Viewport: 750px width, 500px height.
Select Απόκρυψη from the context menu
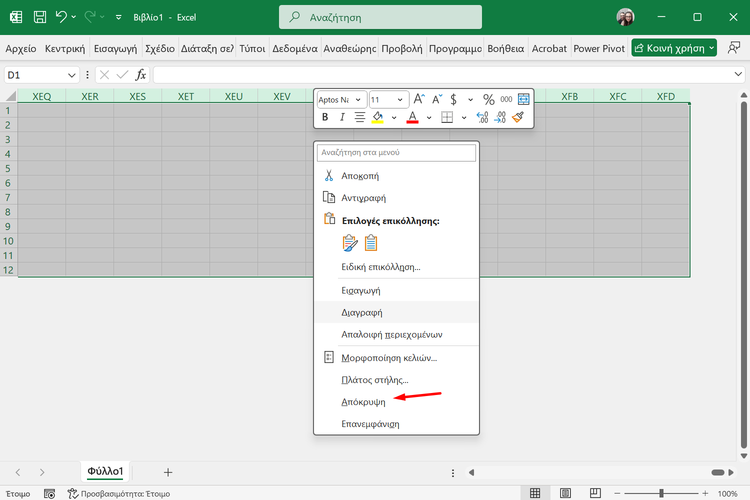[x=362, y=401]
